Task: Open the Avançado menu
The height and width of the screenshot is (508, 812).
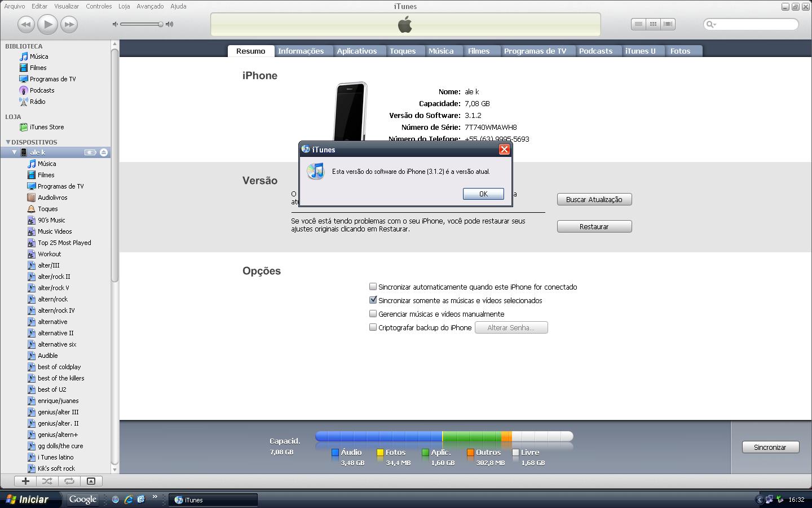Action: (x=150, y=6)
